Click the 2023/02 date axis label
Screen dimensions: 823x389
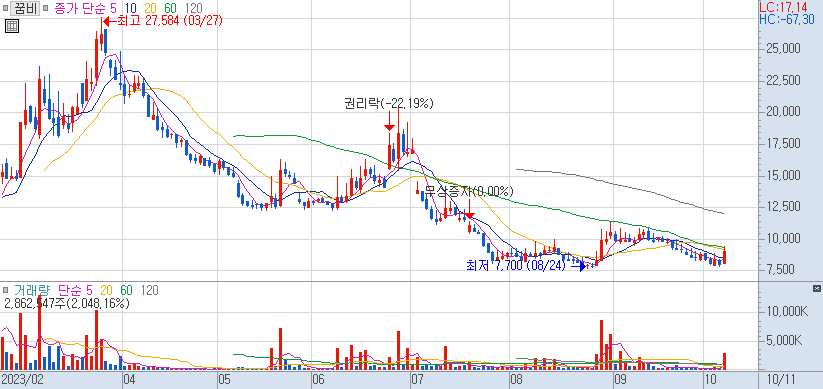(x=22, y=380)
